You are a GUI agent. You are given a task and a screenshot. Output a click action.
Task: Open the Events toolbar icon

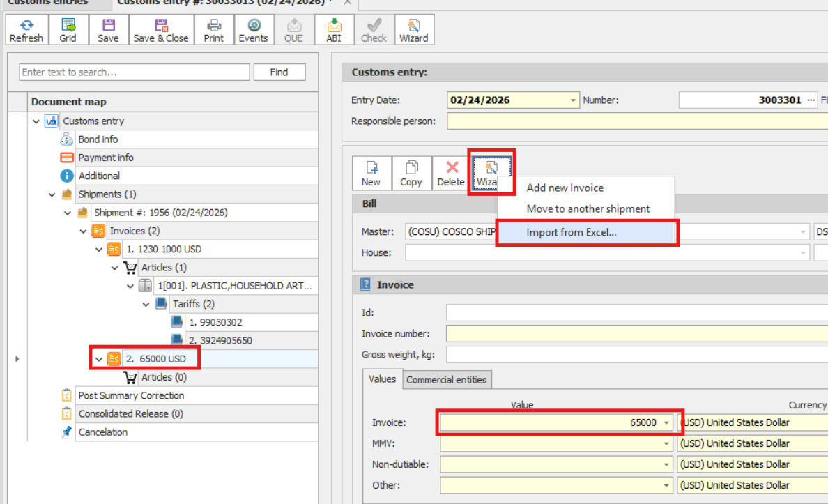254,29
